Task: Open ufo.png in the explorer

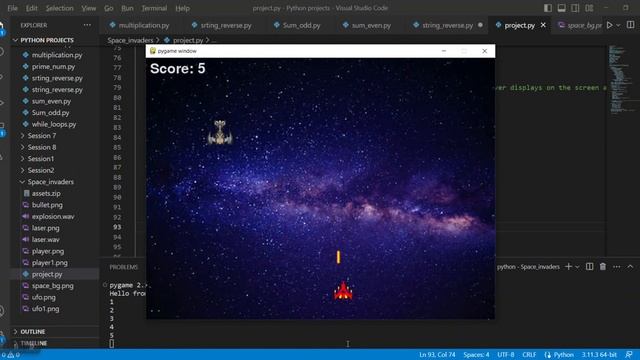Action: [x=43, y=297]
